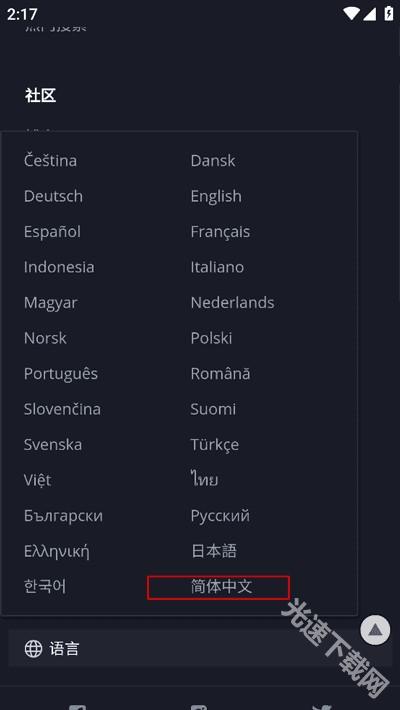Tap the 社区 section heading
Screen dimensions: 400x710
[x=41, y=96]
